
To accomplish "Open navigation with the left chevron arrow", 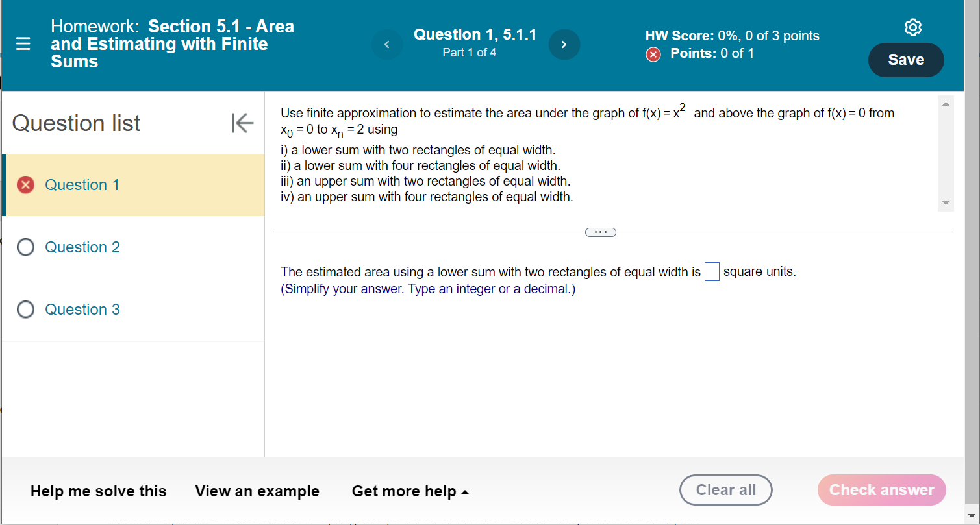I will tap(387, 44).
